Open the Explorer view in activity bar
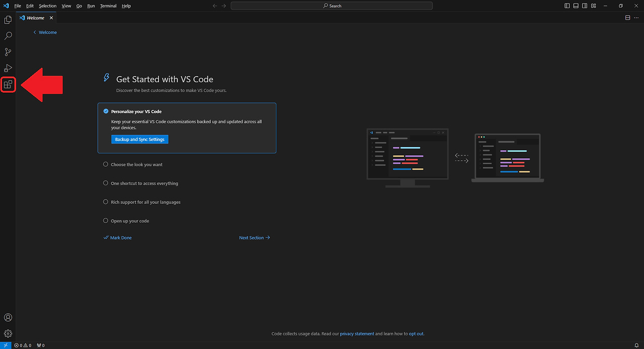The width and height of the screenshot is (644, 349). point(8,20)
